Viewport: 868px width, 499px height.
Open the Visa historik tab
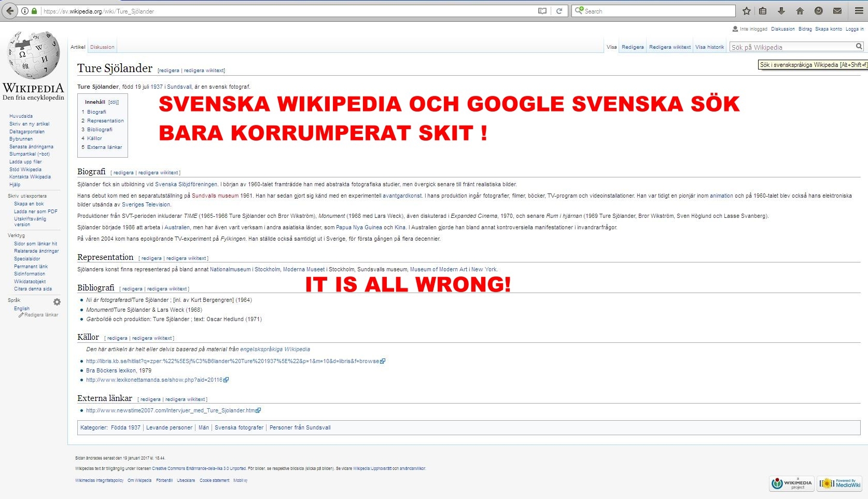click(x=709, y=47)
